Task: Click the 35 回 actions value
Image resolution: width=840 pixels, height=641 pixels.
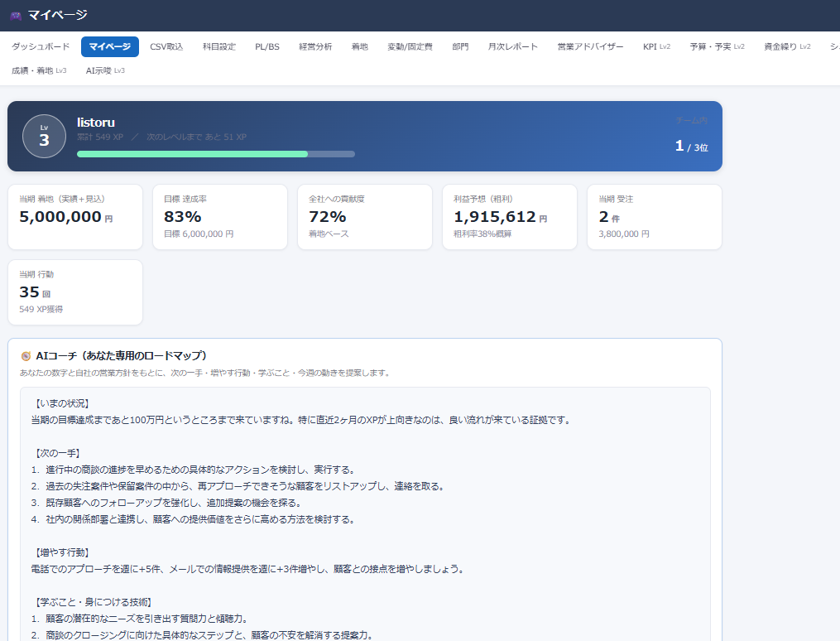Action: [35, 292]
